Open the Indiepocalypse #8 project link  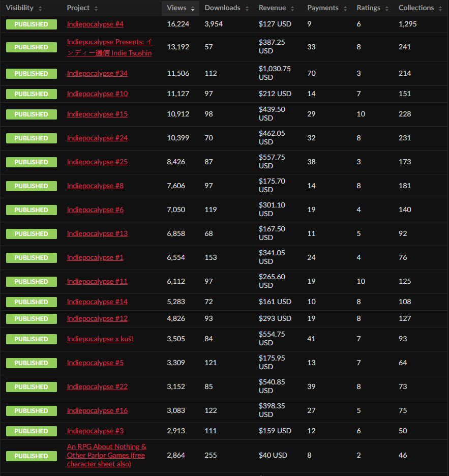[x=95, y=186]
